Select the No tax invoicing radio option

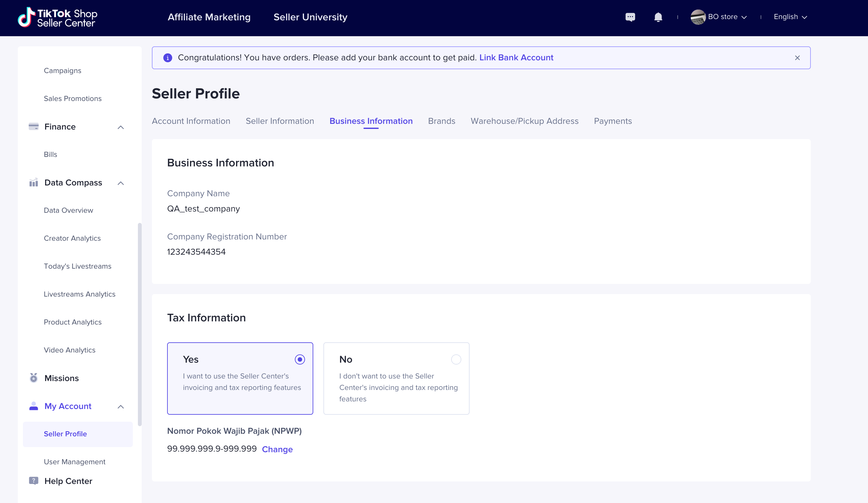(456, 359)
